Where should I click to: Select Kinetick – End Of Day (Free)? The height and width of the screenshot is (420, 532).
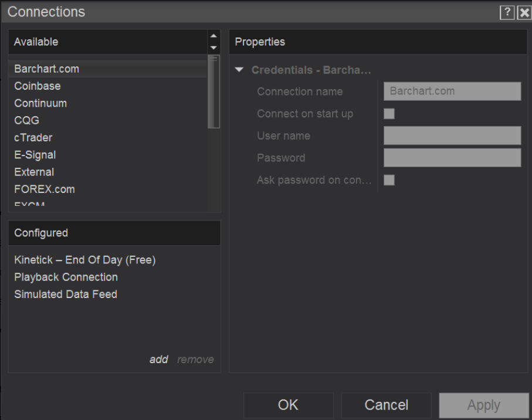(85, 260)
